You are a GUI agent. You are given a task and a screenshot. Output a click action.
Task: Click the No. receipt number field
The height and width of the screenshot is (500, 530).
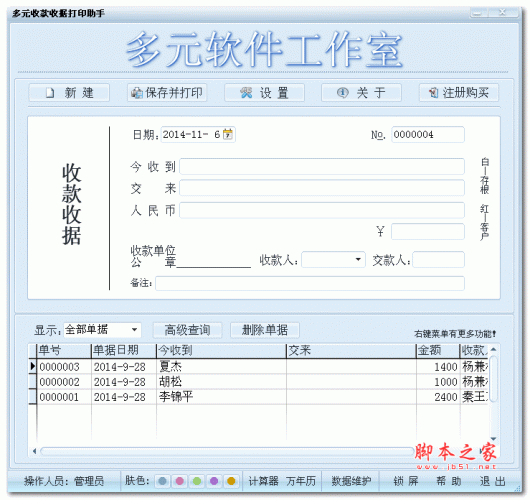coord(428,134)
